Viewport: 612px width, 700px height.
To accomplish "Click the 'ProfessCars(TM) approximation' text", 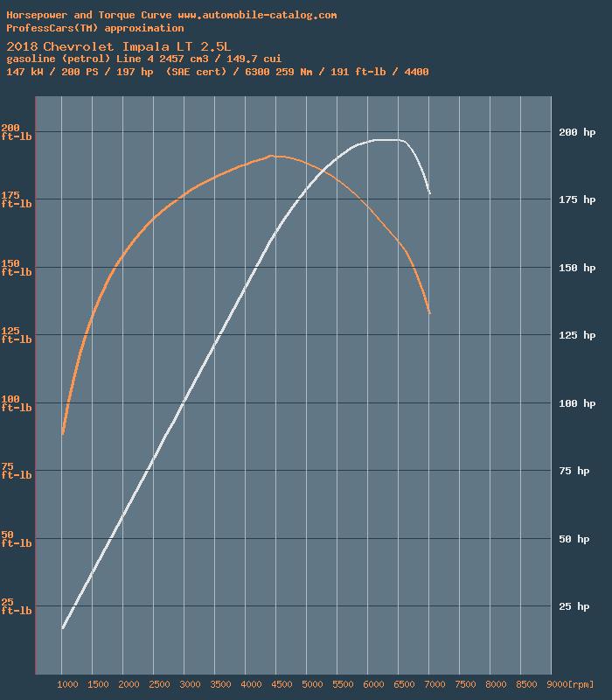I will (95, 28).
